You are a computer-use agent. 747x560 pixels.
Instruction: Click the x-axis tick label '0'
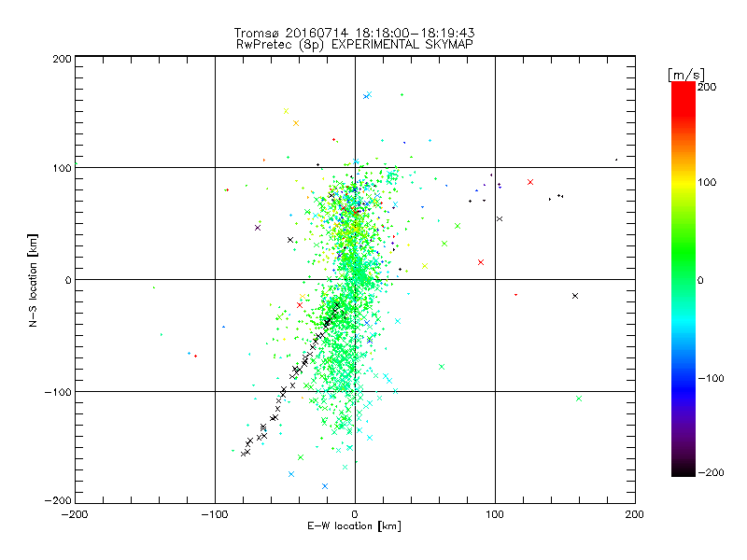pyautogui.click(x=355, y=514)
